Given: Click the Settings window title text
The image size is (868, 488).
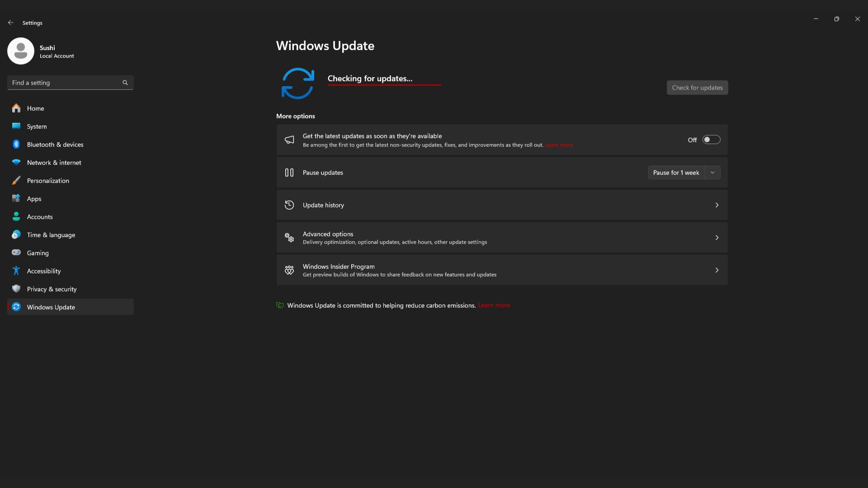Looking at the screenshot, I should tap(32, 23).
